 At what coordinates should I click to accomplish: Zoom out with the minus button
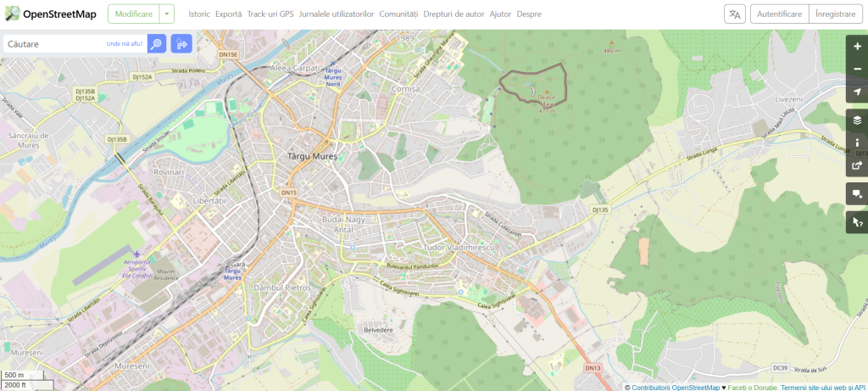point(857,69)
